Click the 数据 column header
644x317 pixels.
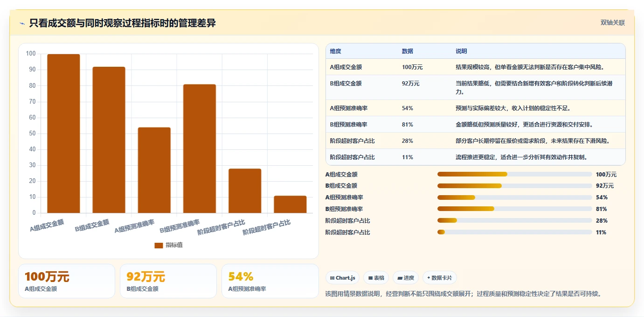click(407, 51)
